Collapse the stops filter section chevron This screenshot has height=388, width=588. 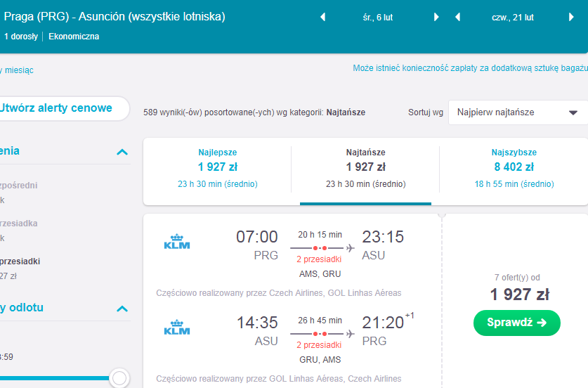pos(122,152)
